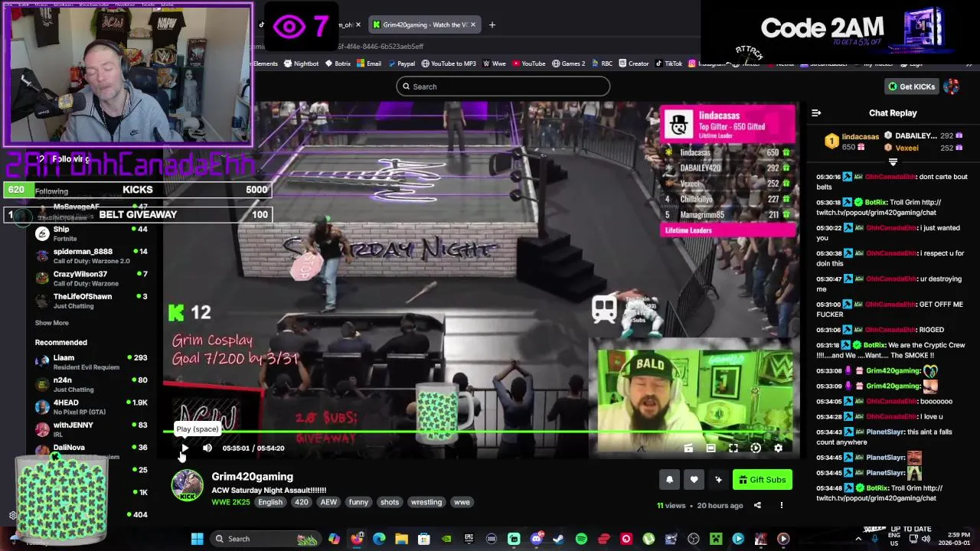
Task: Open a new browser tab
Action: click(492, 24)
